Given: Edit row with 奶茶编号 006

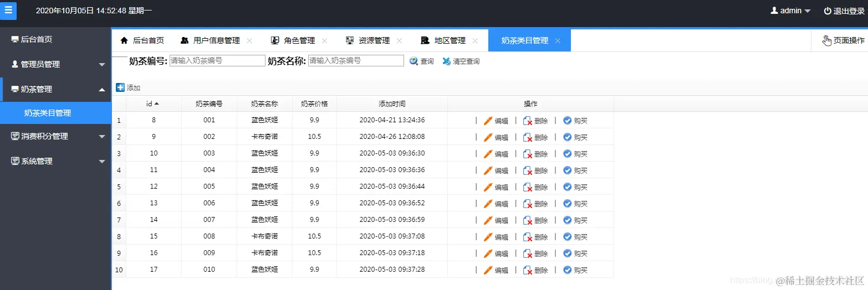Looking at the screenshot, I should (x=496, y=204).
